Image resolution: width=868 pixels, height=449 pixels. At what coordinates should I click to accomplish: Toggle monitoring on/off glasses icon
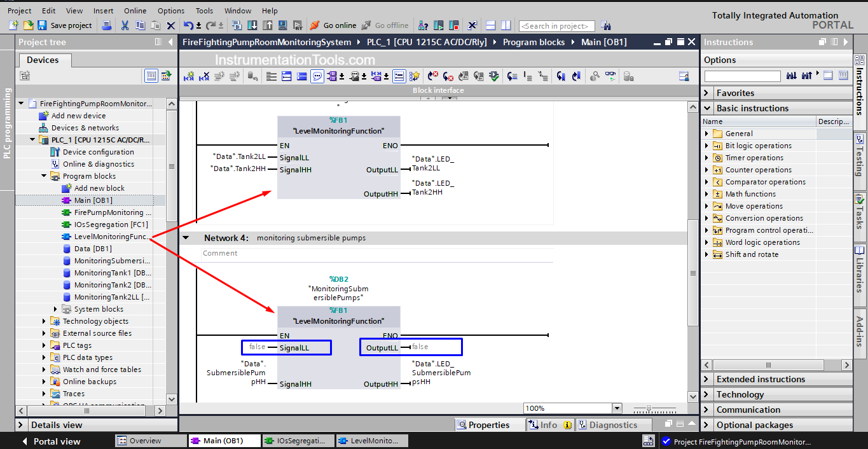click(x=610, y=76)
